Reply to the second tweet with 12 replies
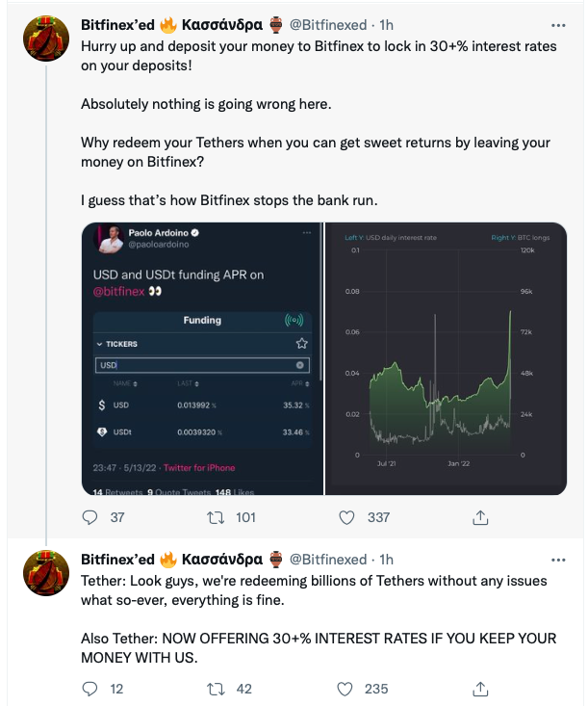Viewport: 588px width, 706px height. 90,689
